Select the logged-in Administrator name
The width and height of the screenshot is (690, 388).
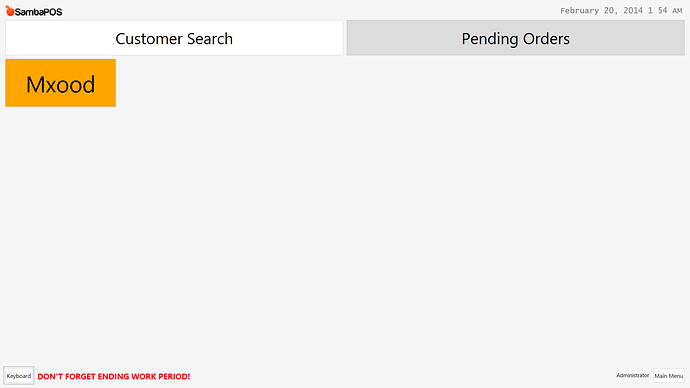click(632, 375)
